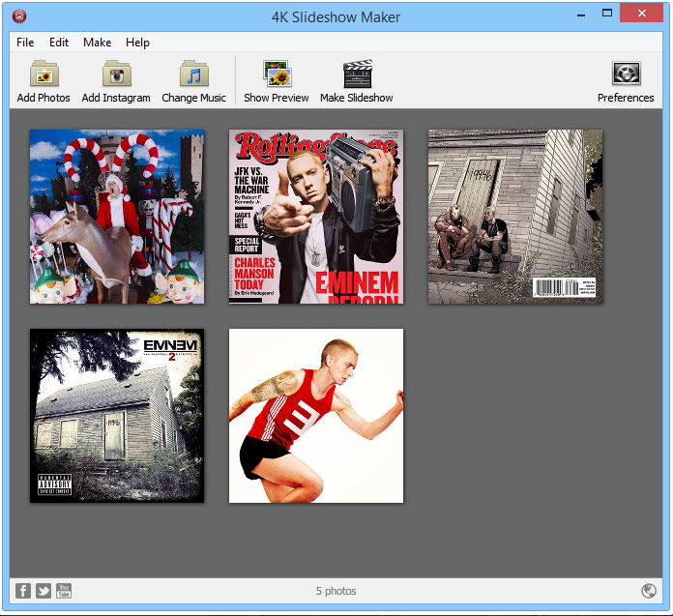Launch Show Preview from the toolbar
The width and height of the screenshot is (673, 616).
pos(277,75)
